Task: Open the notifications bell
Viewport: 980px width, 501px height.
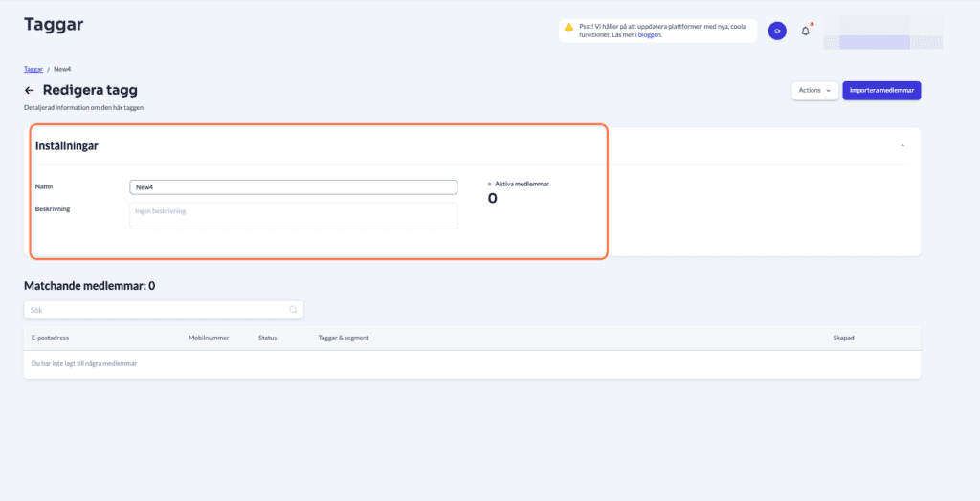Action: tap(805, 31)
